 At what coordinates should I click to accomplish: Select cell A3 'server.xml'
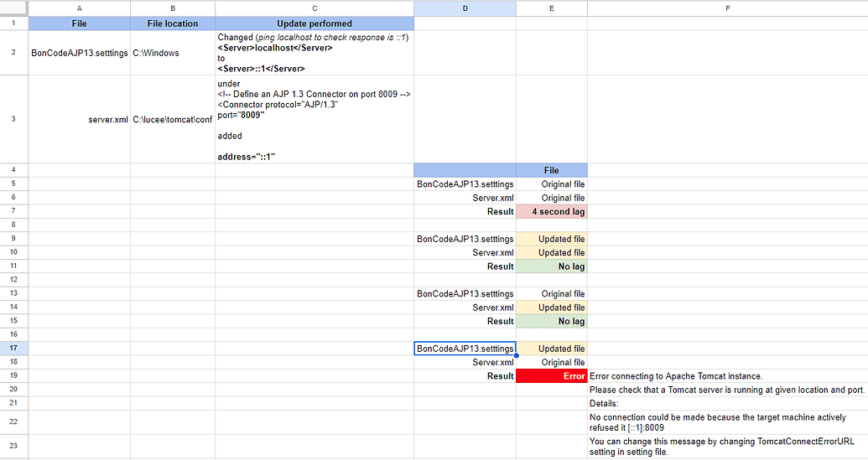(x=79, y=119)
